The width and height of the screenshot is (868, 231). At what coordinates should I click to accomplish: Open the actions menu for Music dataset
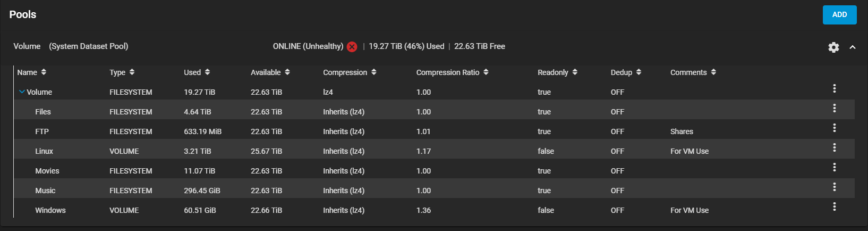835,187
